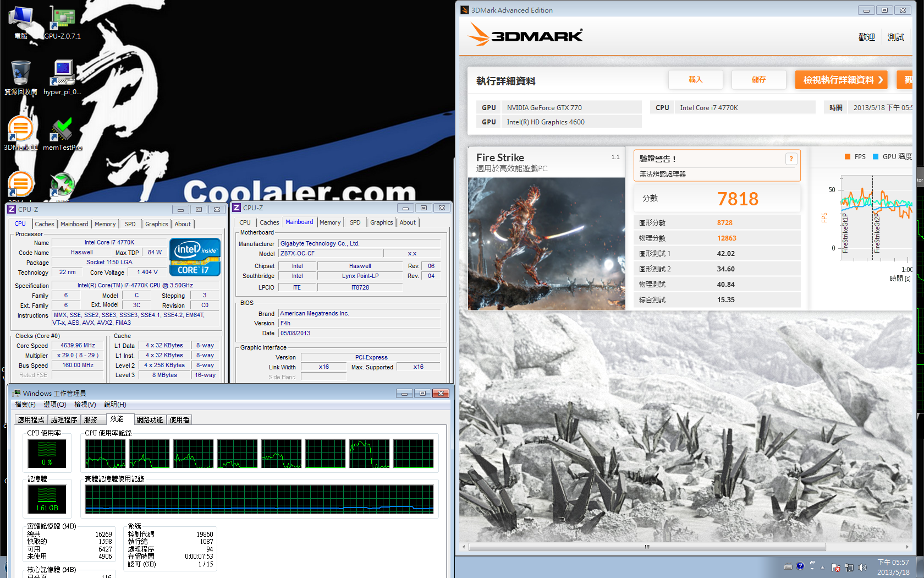Viewport: 924px width, 578px height.
Task: Click the Windows 工作管理員 title-bar icon
Action: click(16, 393)
